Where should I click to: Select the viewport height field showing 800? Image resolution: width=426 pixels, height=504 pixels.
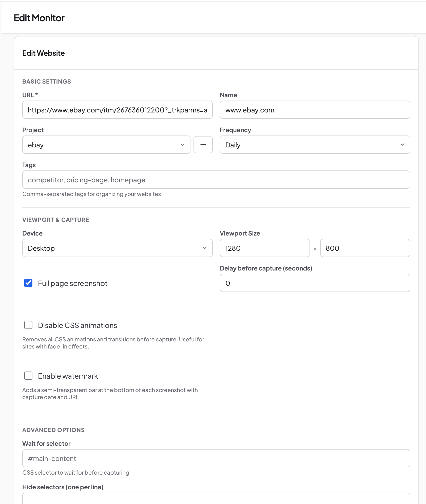(365, 248)
